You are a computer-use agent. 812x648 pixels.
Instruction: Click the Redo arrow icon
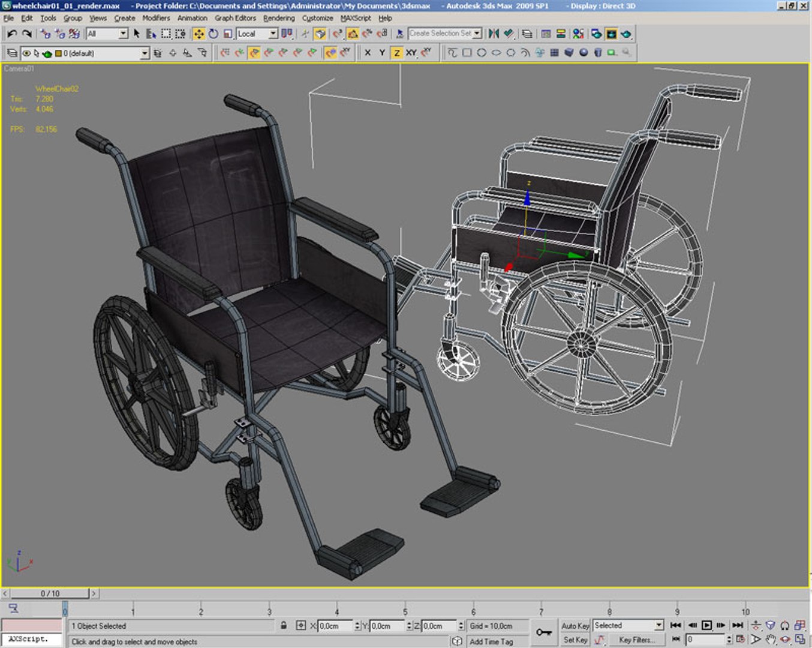click(x=26, y=34)
